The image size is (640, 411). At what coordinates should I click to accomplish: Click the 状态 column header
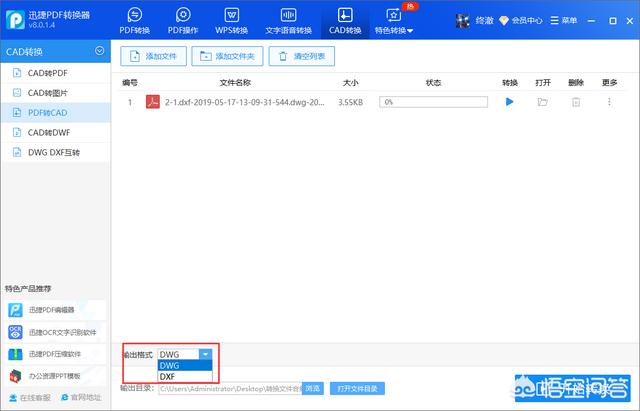(x=433, y=83)
